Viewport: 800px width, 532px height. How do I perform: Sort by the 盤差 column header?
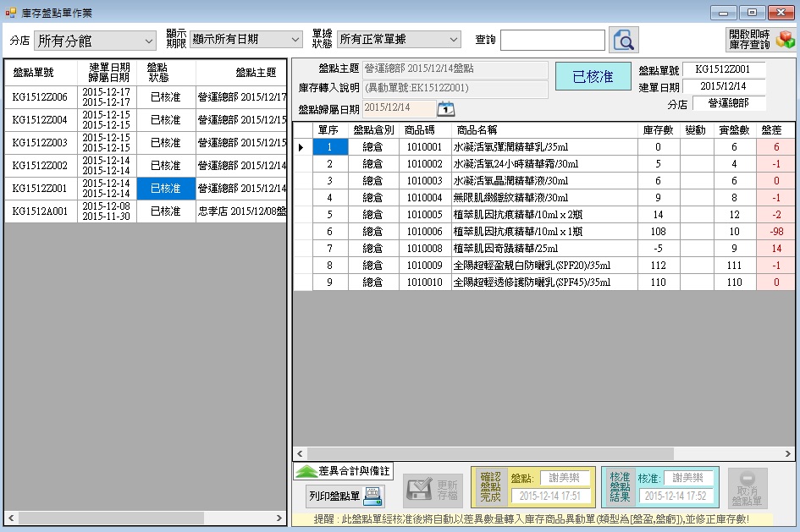coord(771,129)
